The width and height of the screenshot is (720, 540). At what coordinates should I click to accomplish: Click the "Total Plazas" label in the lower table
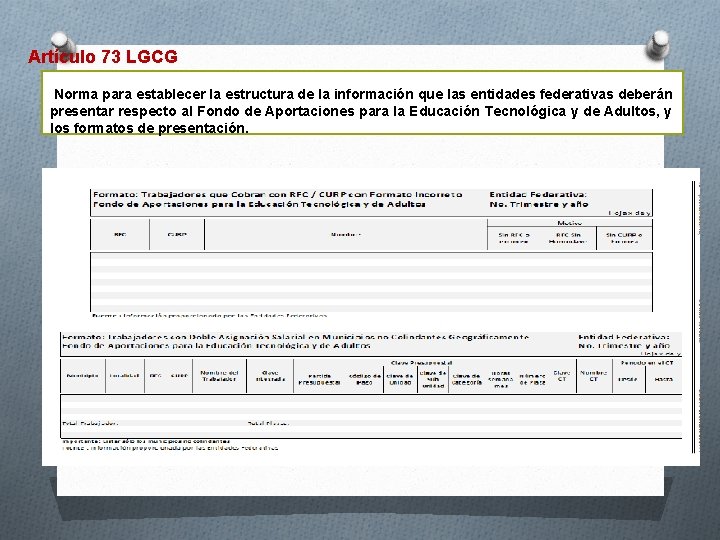tap(268, 423)
